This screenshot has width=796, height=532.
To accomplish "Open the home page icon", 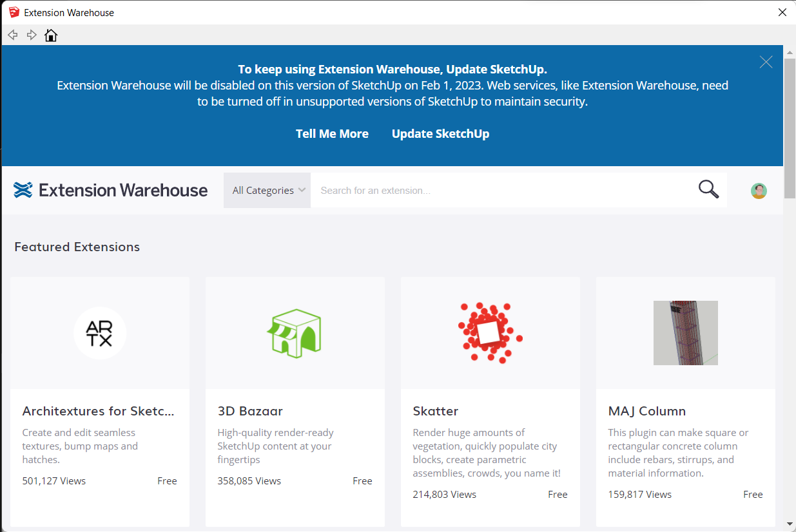I will 51,35.
